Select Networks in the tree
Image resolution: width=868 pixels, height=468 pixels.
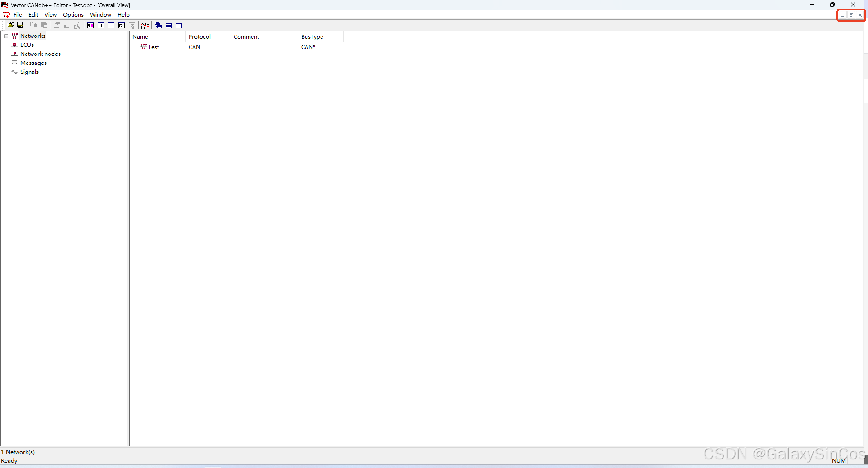[x=33, y=36]
